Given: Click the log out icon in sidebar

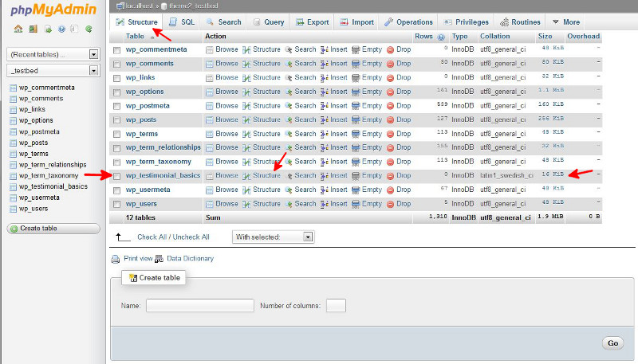Looking at the screenshot, I should (33, 29).
